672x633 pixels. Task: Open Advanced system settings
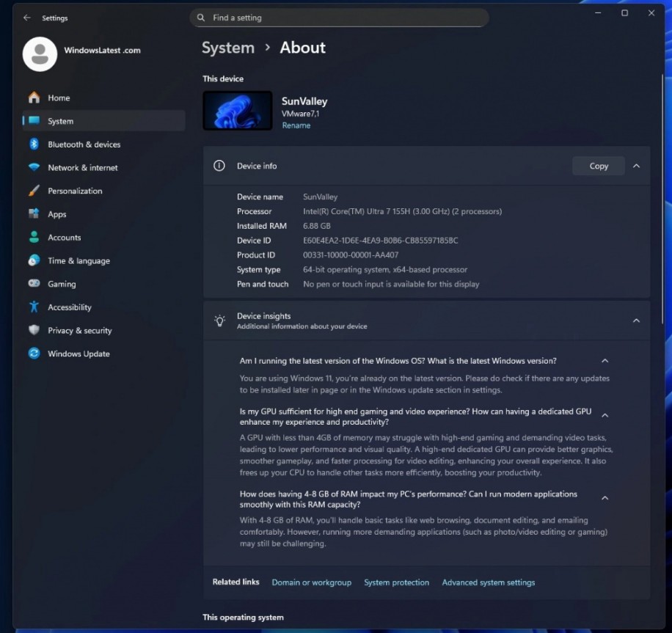point(488,582)
